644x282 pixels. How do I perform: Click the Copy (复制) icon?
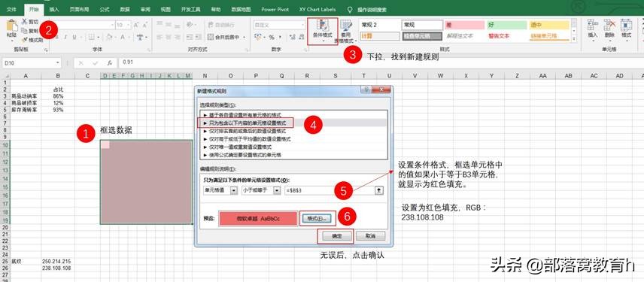pyautogui.click(x=24, y=31)
